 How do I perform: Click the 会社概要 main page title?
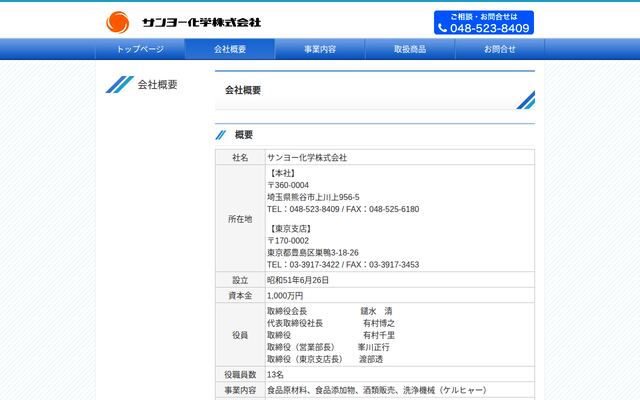(243, 90)
